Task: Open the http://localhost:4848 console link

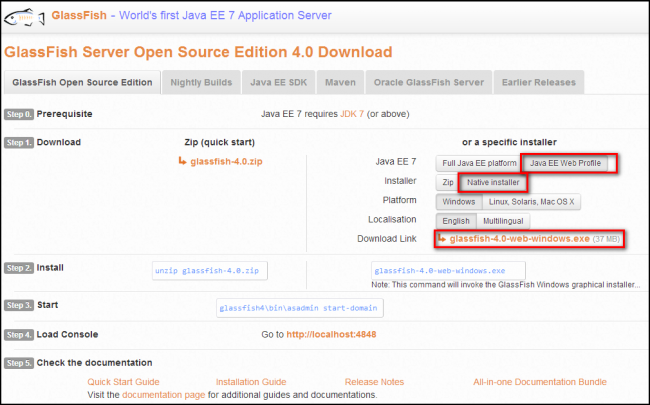Action: pyautogui.click(x=331, y=335)
